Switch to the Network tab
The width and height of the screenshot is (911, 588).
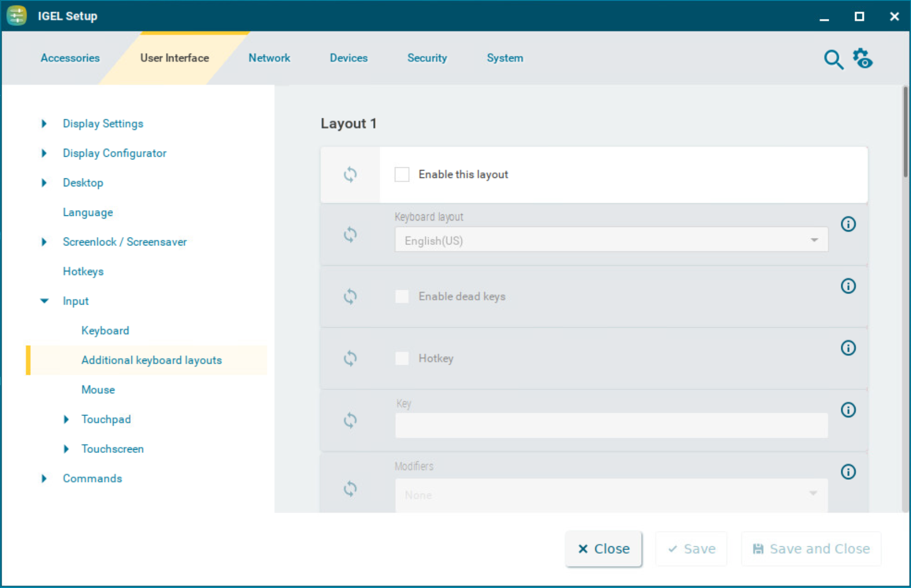[x=269, y=58]
